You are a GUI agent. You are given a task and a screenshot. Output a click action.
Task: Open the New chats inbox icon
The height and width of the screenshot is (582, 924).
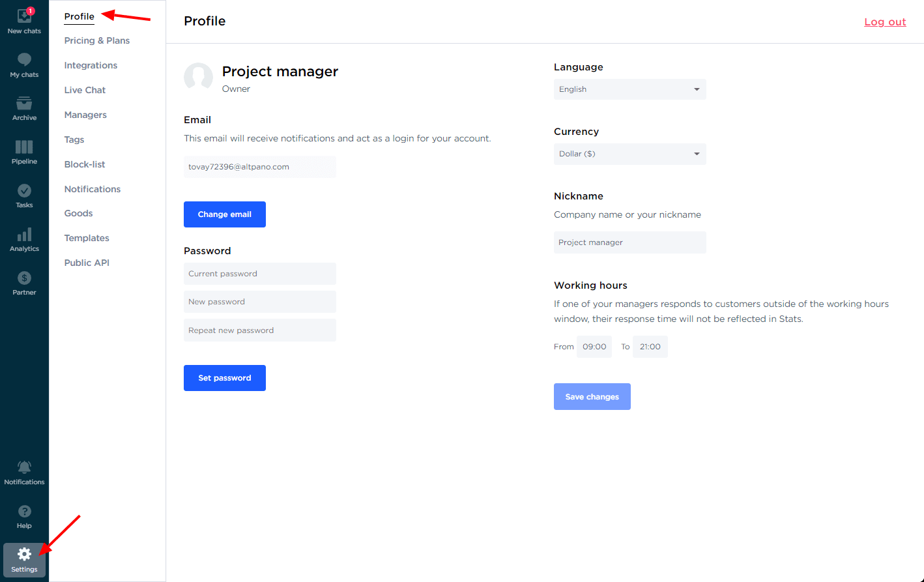[24, 16]
